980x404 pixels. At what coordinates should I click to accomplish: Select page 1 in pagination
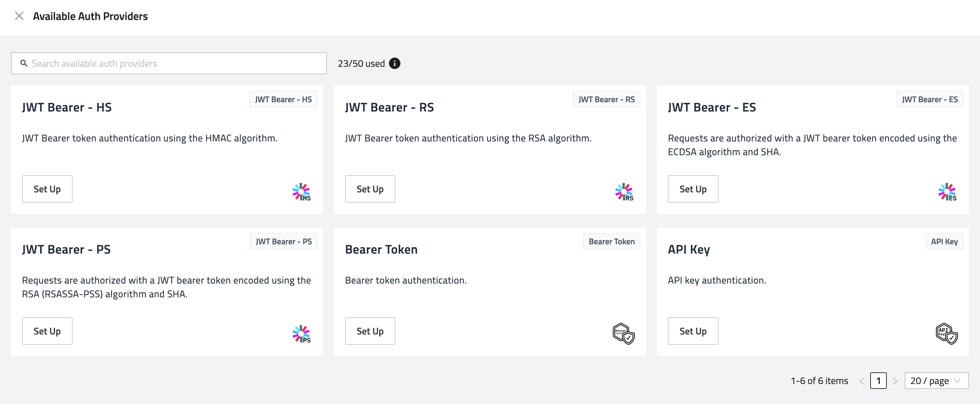click(878, 381)
